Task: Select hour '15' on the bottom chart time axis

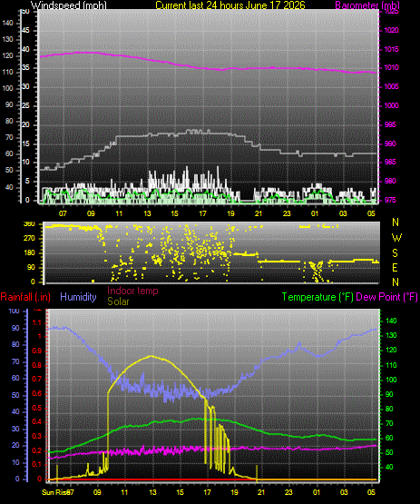Action: click(180, 492)
